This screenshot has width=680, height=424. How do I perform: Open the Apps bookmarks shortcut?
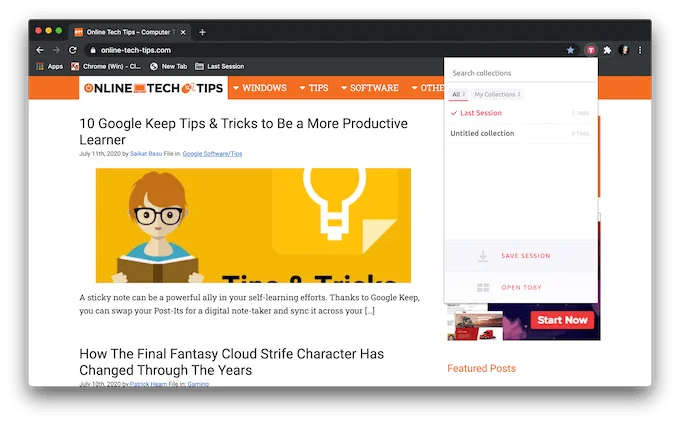tap(50, 66)
